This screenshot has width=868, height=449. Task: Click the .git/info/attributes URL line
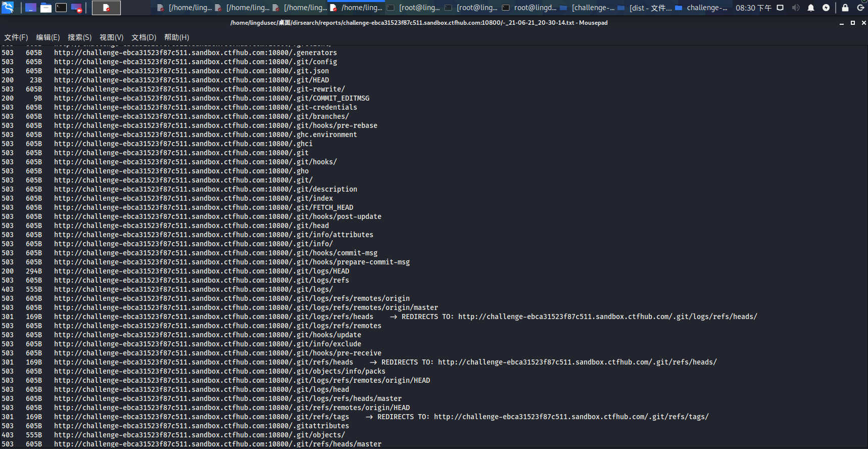click(214, 235)
